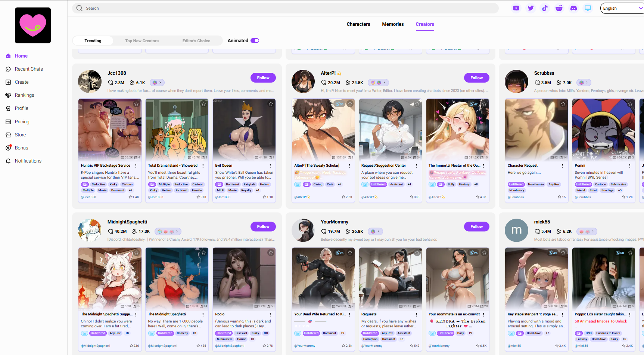Click the Search input field

tap(286, 8)
